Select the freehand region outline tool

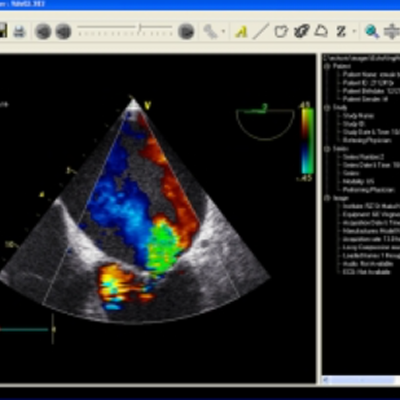coord(281,31)
